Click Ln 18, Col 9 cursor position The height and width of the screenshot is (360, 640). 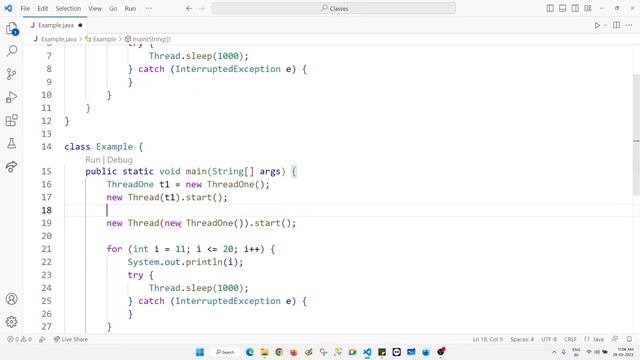488,339
